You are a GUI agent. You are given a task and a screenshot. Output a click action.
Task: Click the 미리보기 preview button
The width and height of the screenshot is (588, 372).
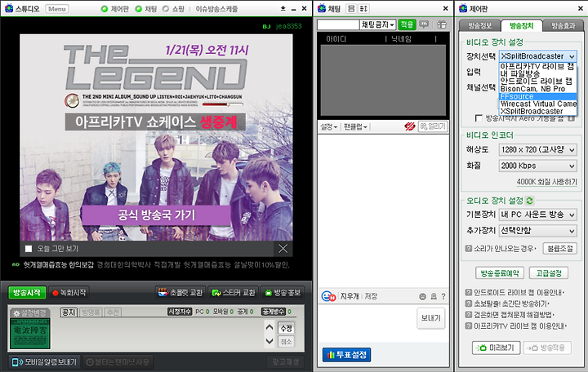click(497, 348)
